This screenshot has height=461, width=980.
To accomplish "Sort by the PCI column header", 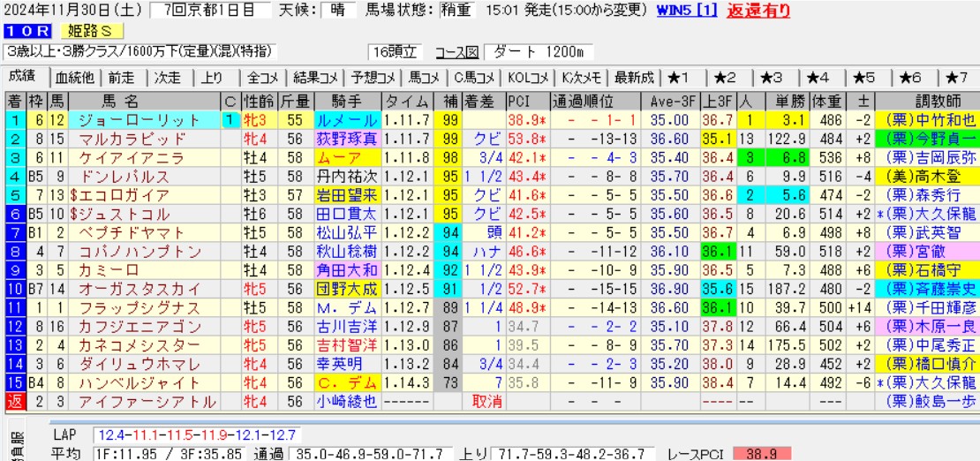I will pyautogui.click(x=518, y=100).
